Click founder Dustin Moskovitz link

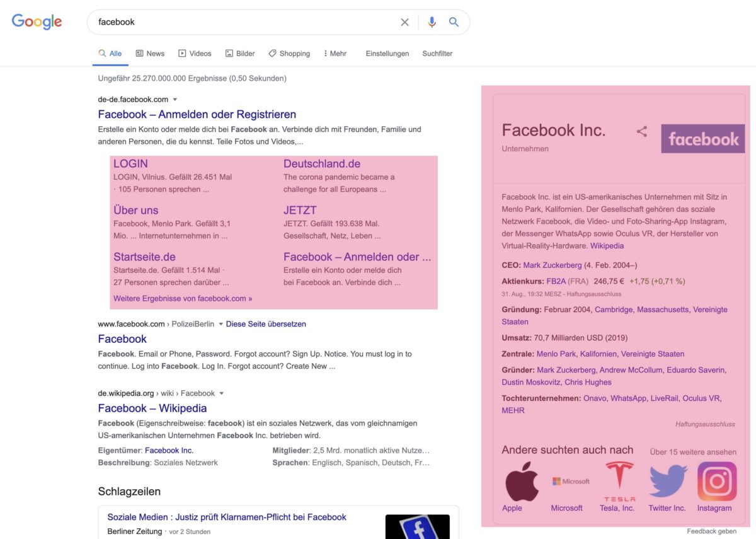click(x=530, y=382)
